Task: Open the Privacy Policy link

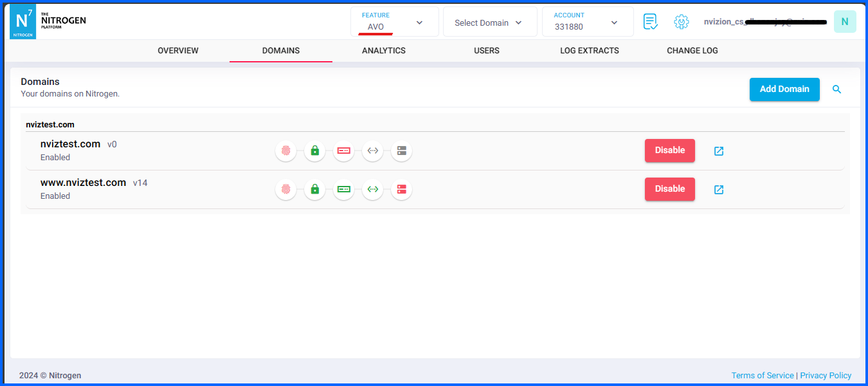Action: 826,375
